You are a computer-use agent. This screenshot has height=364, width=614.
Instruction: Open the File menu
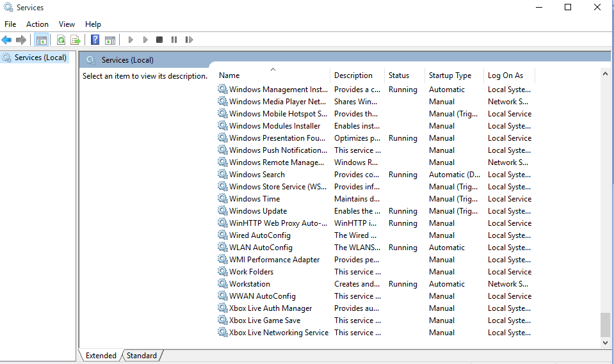[x=10, y=24]
